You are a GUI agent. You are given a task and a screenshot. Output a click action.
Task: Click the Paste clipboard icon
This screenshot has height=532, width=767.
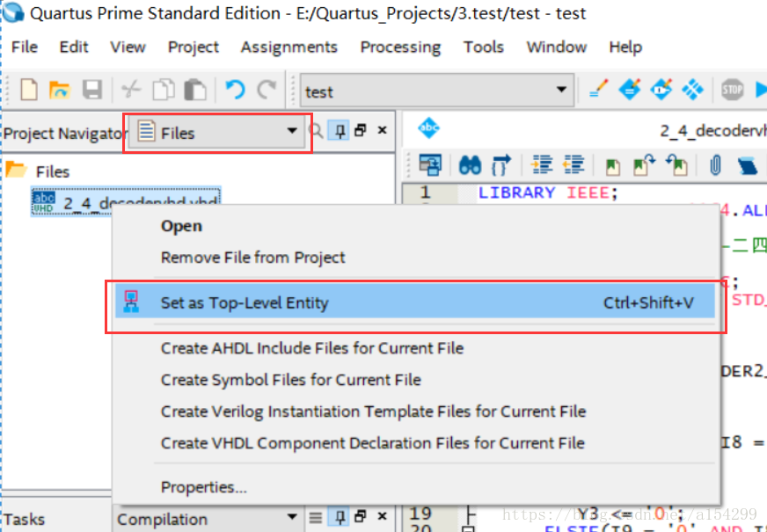coord(194,90)
